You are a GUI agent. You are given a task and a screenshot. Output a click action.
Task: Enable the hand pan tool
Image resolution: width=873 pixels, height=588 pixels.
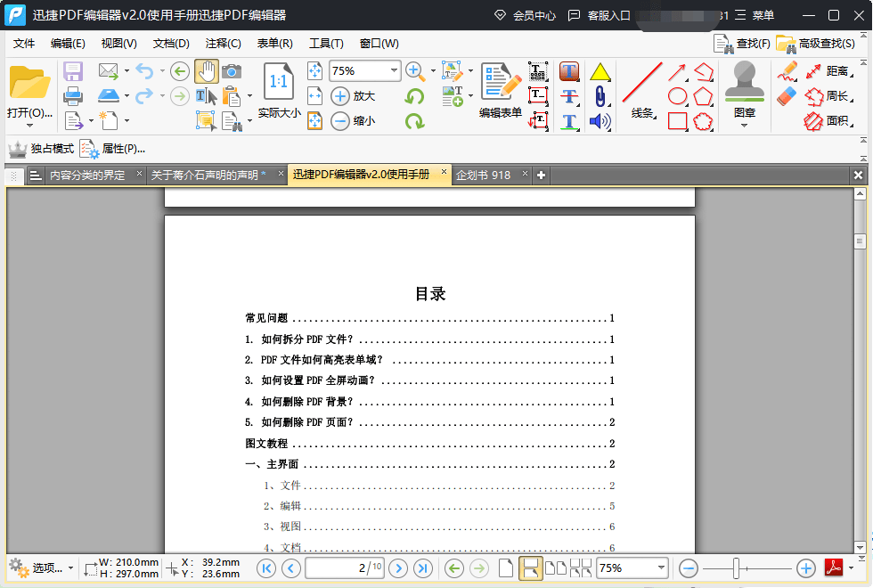207,73
